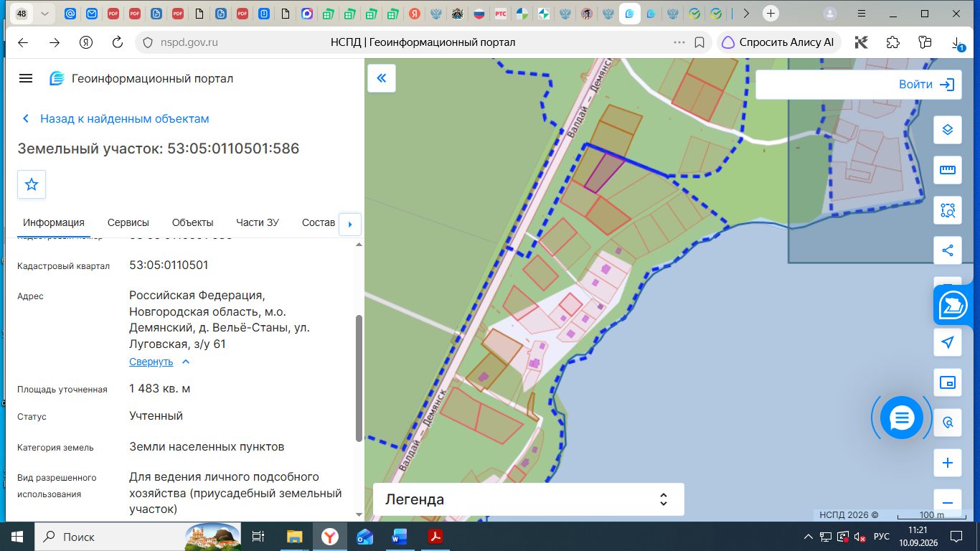980x551 pixels.
Task: Open Windows Start menu
Action: tap(17, 537)
